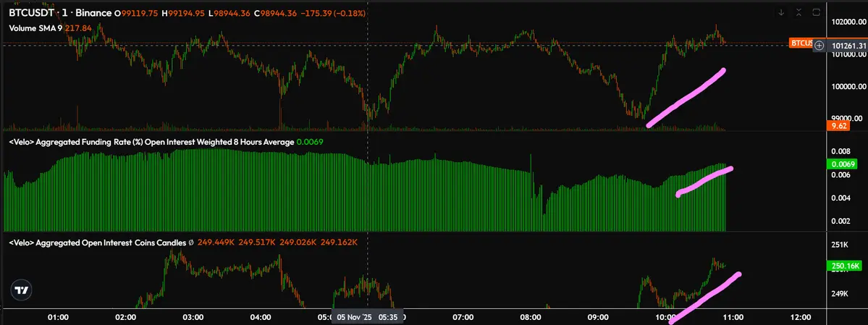Screen dimensions: 868x325
Task: Click the 0.008 funding axis label
Action: coord(841,151)
